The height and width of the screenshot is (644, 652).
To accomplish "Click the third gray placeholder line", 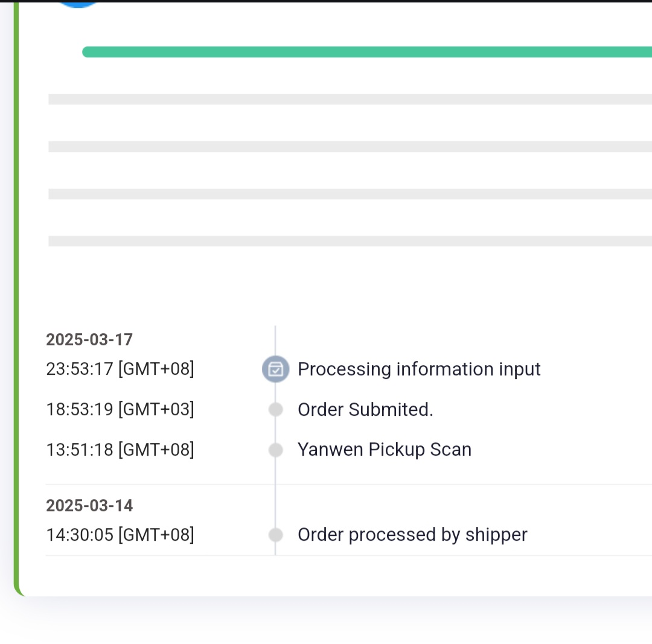I will 350,194.
